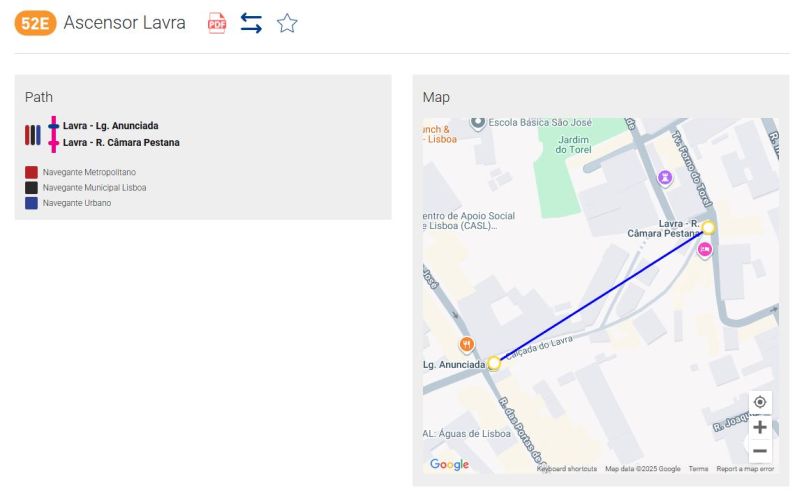The height and width of the screenshot is (497, 800).
Task: Swap route direction with arrows icon
Action: [251, 24]
